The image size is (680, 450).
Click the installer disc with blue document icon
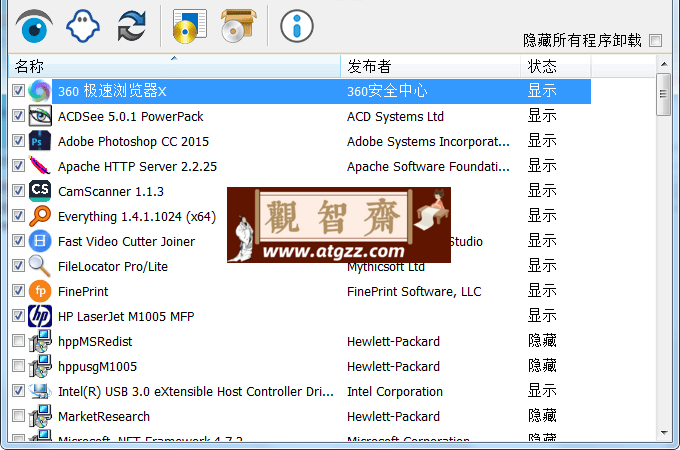(x=189, y=27)
